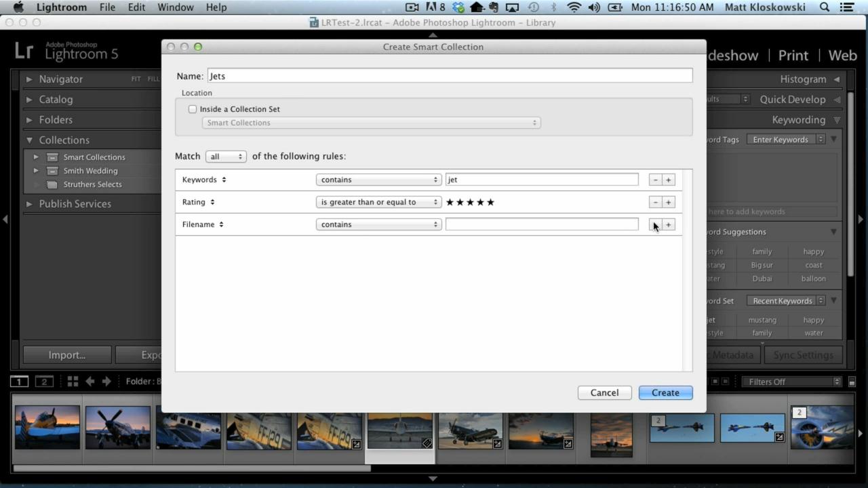
Task: Open the Help menu
Action: point(216,7)
